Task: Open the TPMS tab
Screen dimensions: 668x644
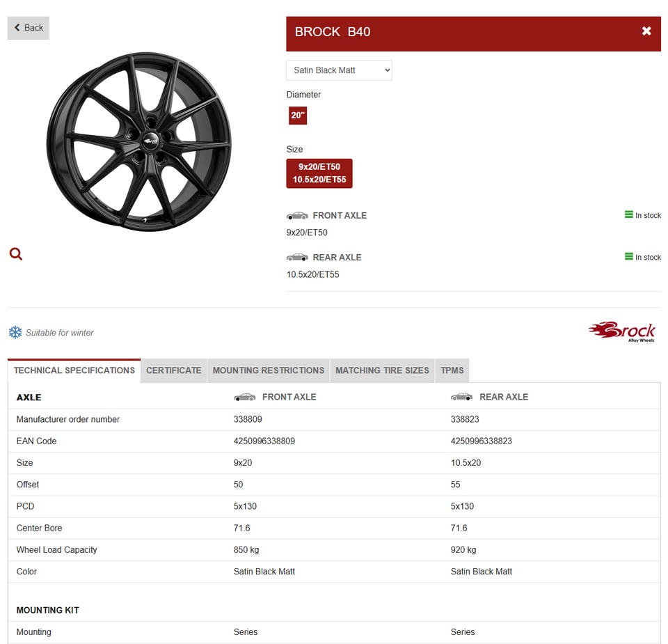Action: click(x=452, y=371)
